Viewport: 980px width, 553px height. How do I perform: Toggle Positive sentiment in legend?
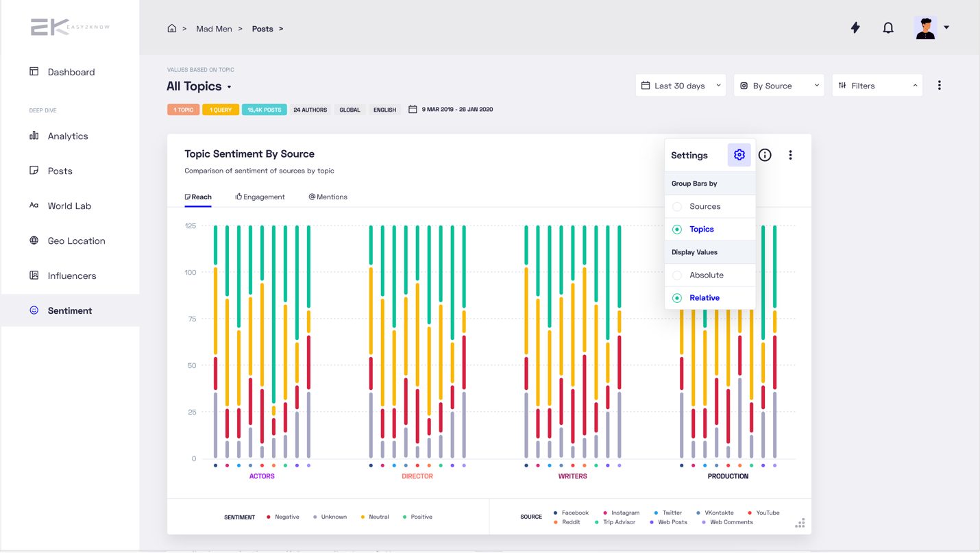coord(417,517)
